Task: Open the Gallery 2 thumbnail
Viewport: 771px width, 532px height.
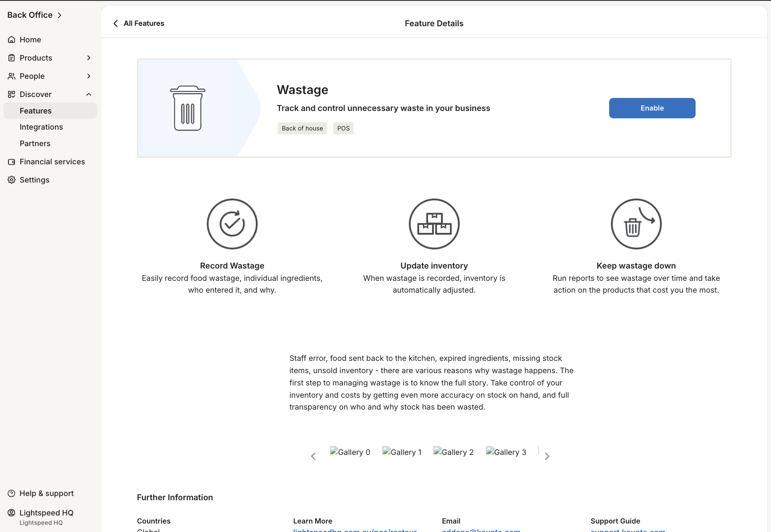Action: coord(453,452)
